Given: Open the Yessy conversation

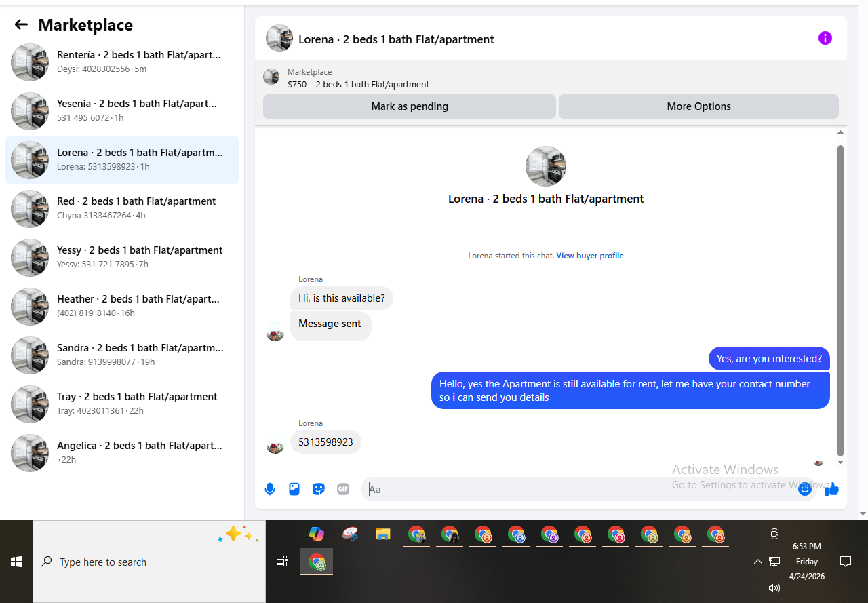Looking at the screenshot, I should 122,258.
